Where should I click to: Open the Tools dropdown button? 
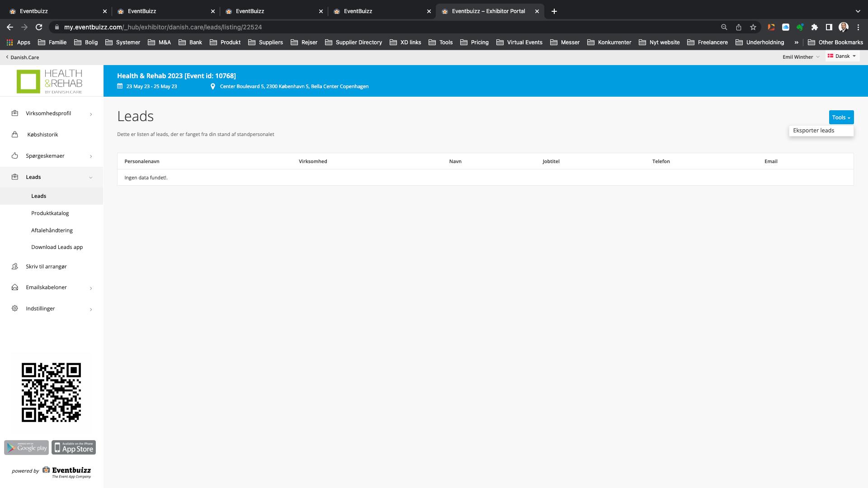click(x=841, y=117)
